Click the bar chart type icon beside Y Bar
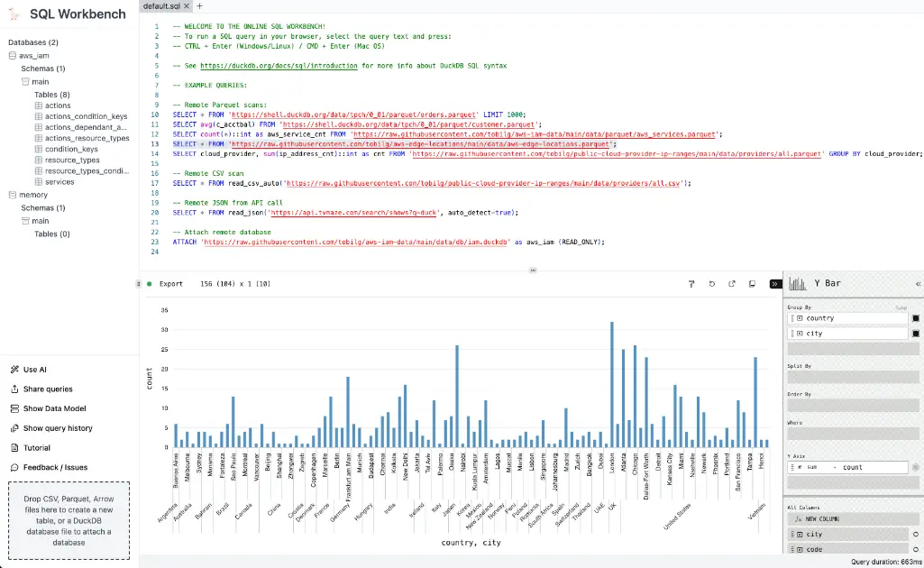 [798, 283]
